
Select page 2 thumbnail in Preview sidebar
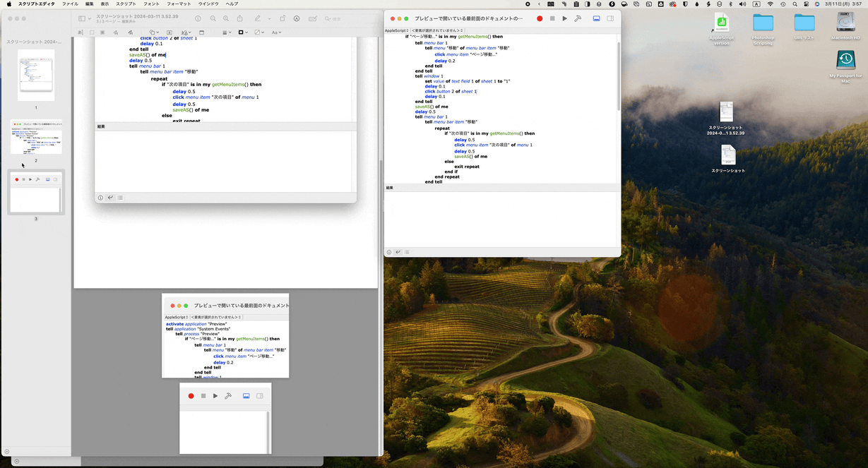36,137
